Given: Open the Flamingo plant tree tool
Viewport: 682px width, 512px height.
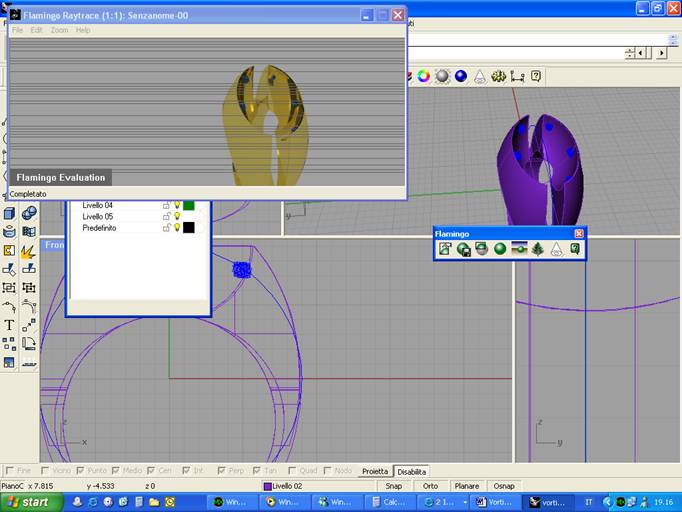Looking at the screenshot, I should (538, 249).
